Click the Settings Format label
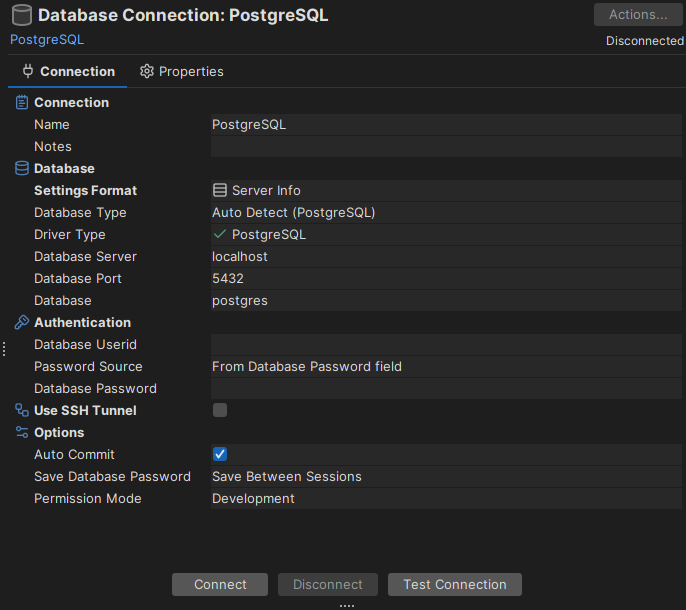The height and width of the screenshot is (610, 686). [x=85, y=190]
